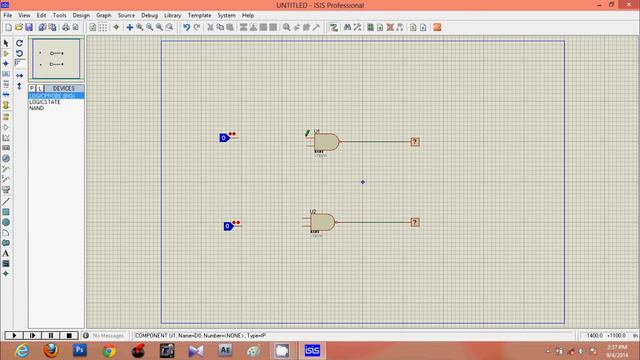
Task: Click the rotation angle input box
Action: 20,63
